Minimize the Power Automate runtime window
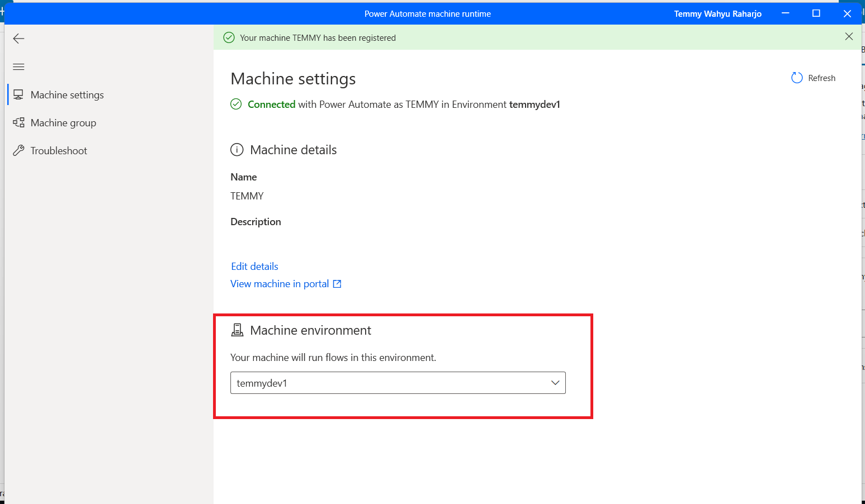 786,13
